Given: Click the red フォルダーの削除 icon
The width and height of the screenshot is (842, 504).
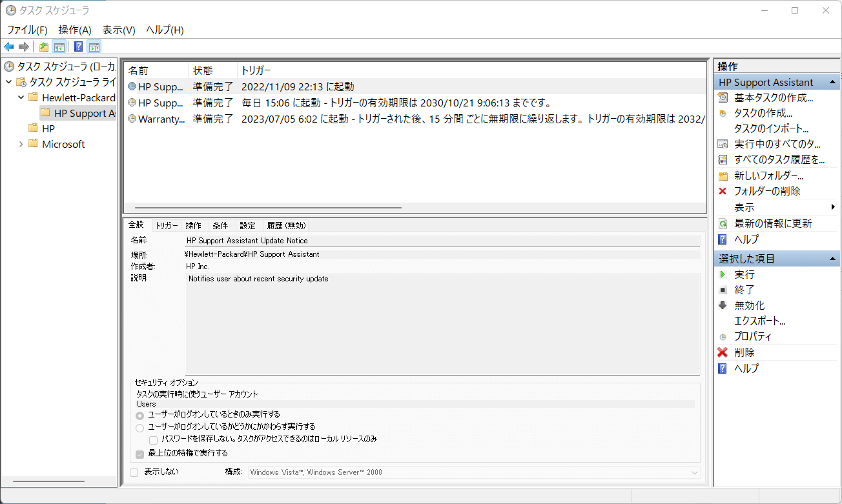Looking at the screenshot, I should [723, 191].
